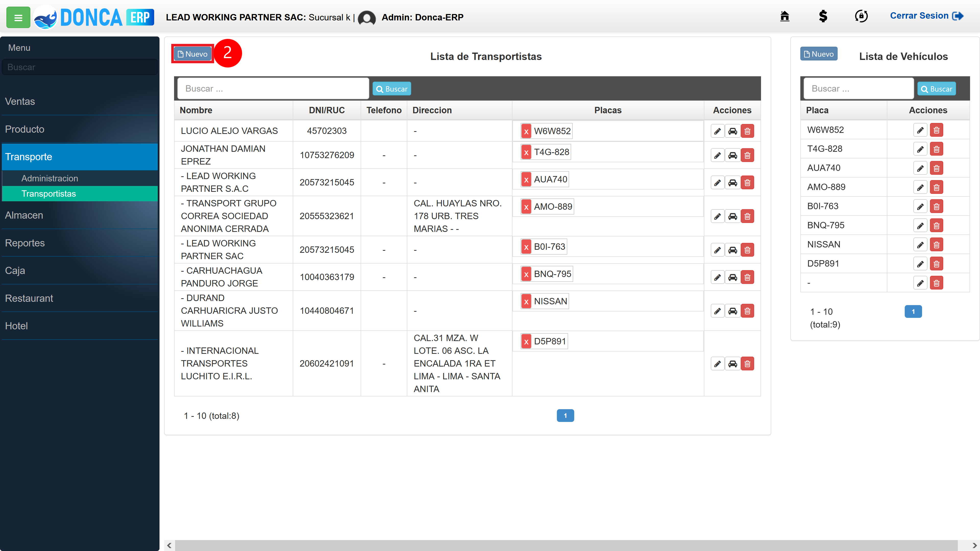980x551 pixels.
Task: Edit transportista JONATHAN DAMIAN EPREZ
Action: [x=717, y=155]
